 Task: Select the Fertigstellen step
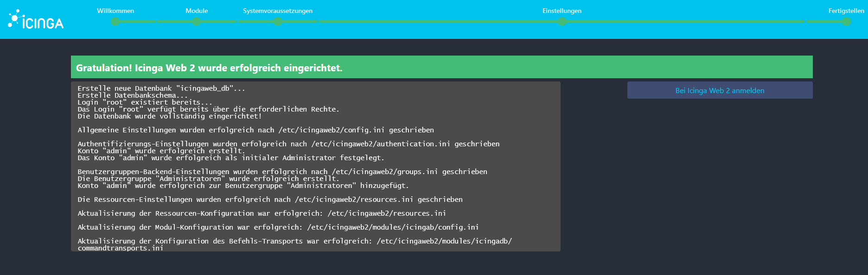[846, 11]
